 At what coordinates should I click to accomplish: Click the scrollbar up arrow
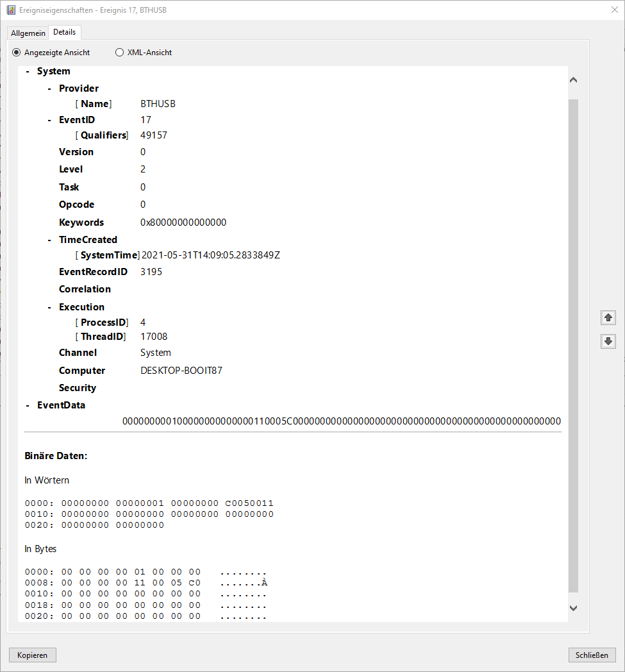click(574, 80)
